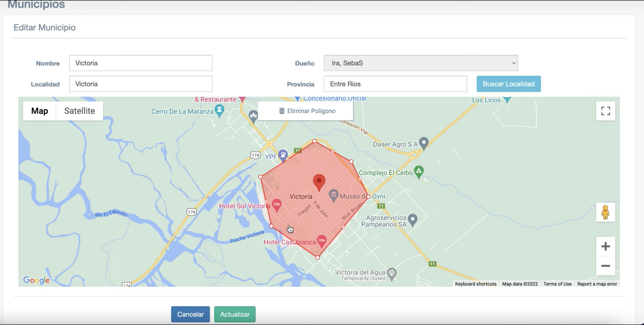Click the red center location marker

[319, 181]
